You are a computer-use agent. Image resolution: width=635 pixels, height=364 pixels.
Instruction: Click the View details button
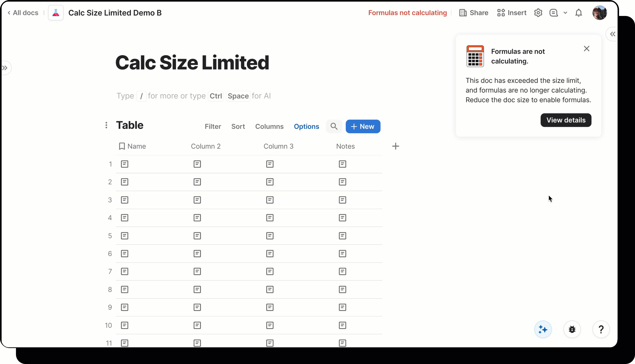566,120
